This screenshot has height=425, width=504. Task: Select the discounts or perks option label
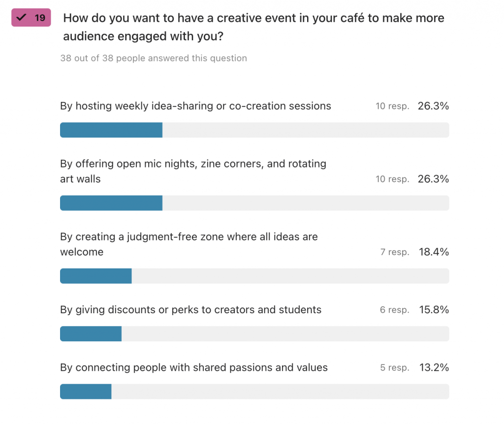[x=190, y=309]
